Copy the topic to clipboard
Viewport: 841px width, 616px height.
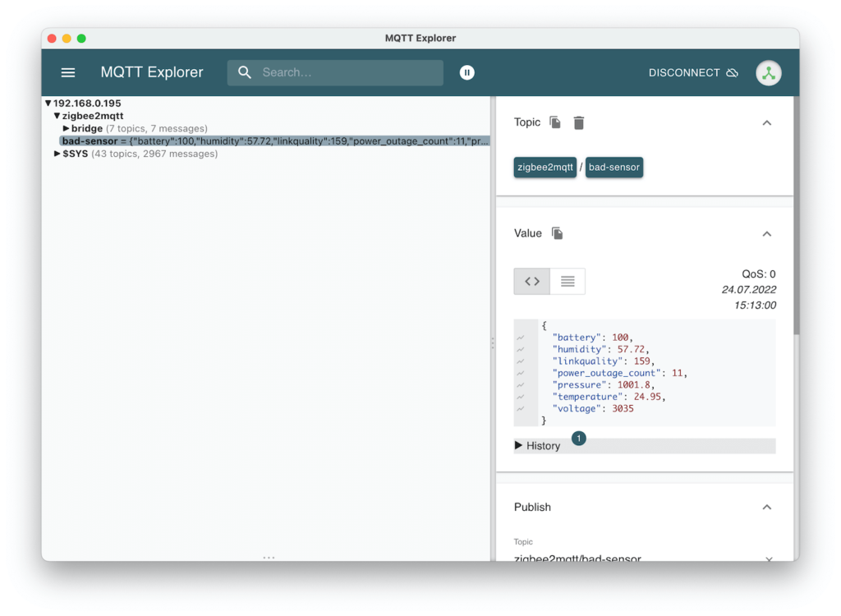click(x=555, y=123)
